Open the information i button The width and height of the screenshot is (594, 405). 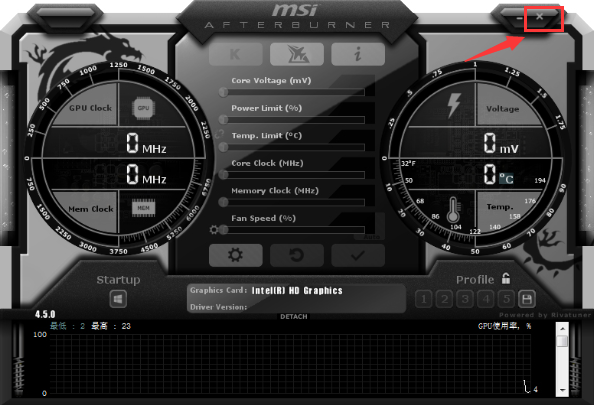click(358, 54)
